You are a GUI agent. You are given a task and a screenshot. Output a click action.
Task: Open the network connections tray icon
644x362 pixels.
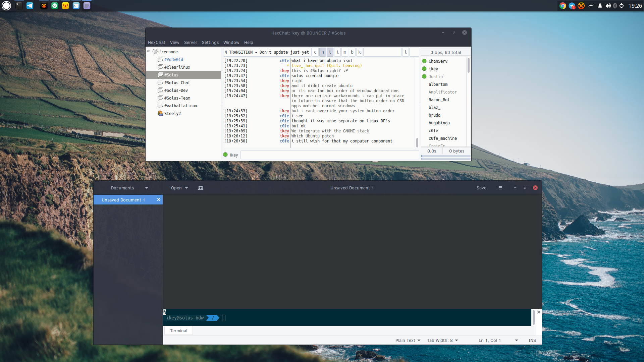591,6
